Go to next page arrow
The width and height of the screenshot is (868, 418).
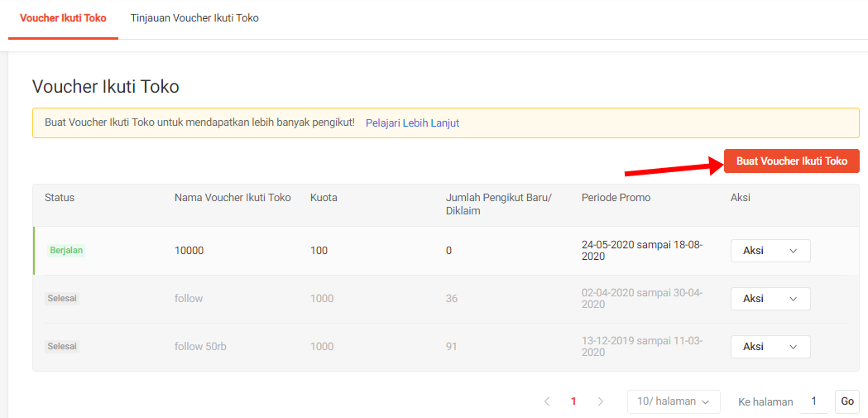coord(601,401)
